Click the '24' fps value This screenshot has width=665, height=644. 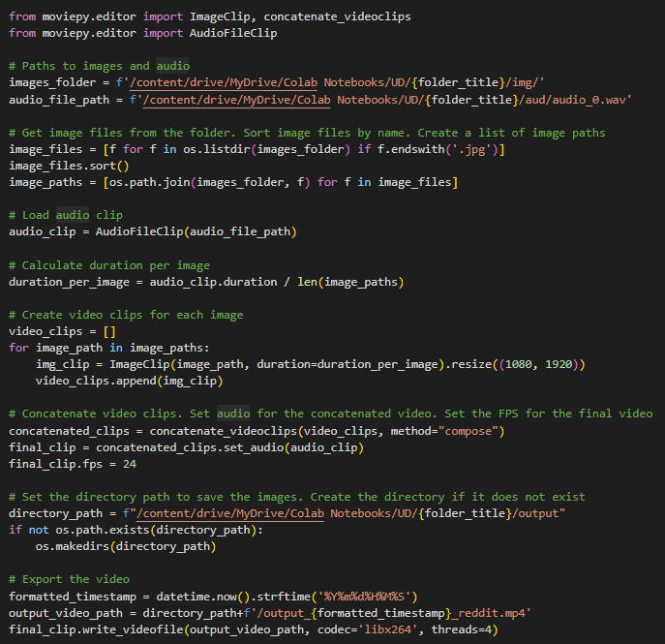tap(130, 465)
